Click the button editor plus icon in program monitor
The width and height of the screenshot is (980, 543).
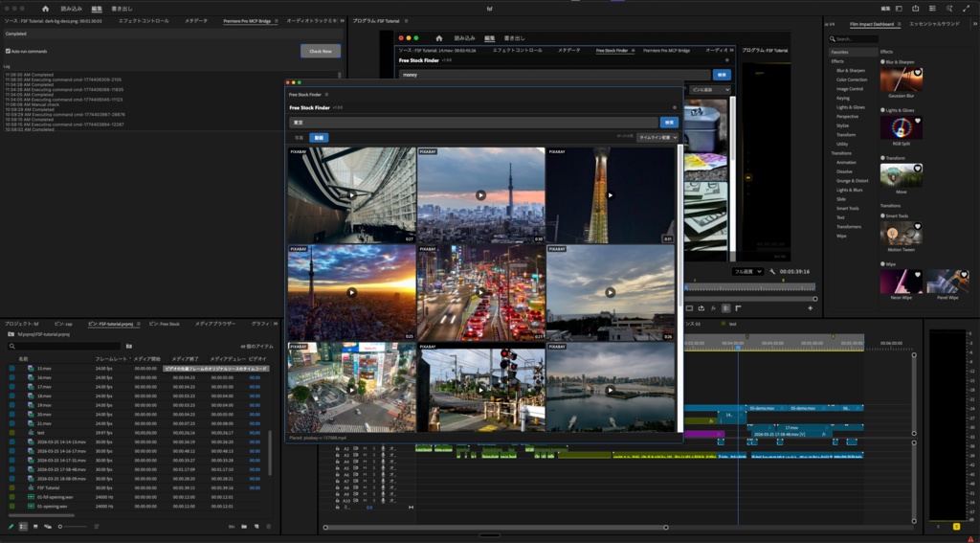(811, 307)
